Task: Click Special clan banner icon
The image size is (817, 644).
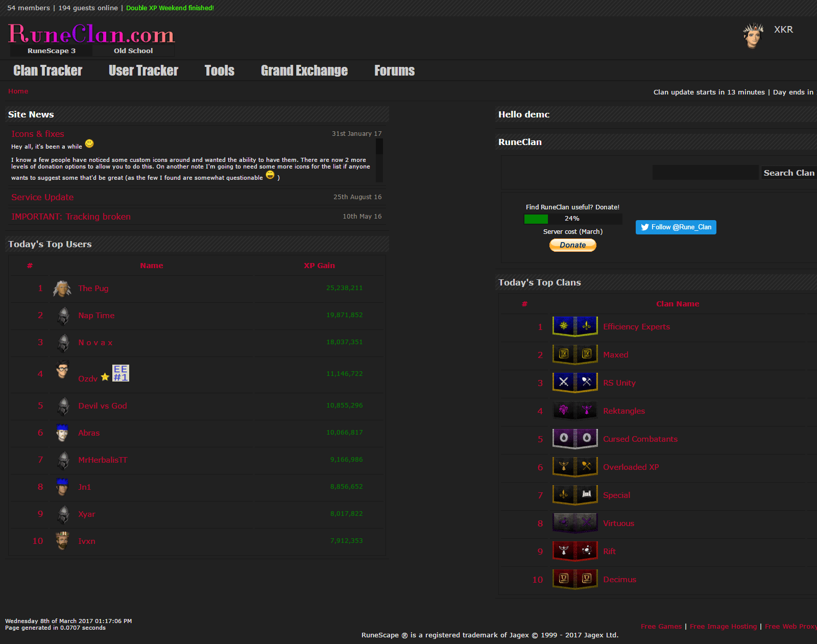Action: click(x=575, y=495)
